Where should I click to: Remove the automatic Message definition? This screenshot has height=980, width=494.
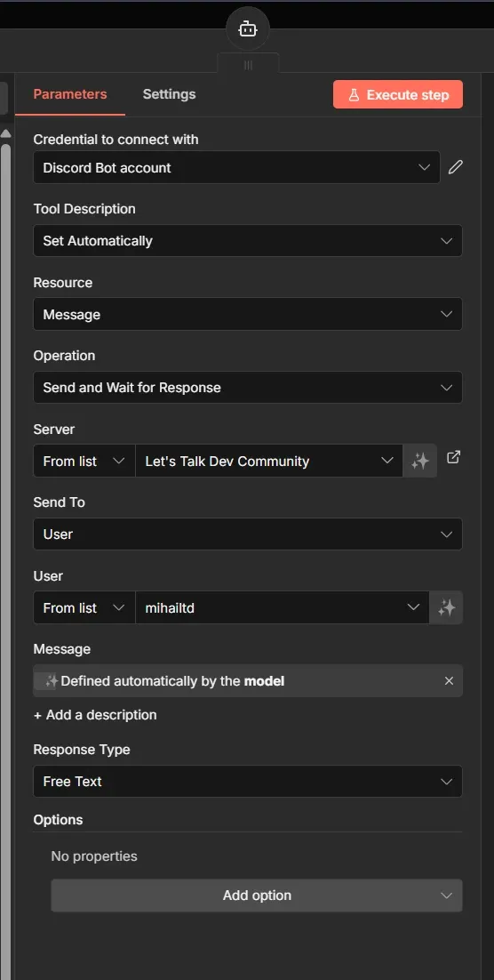click(449, 680)
